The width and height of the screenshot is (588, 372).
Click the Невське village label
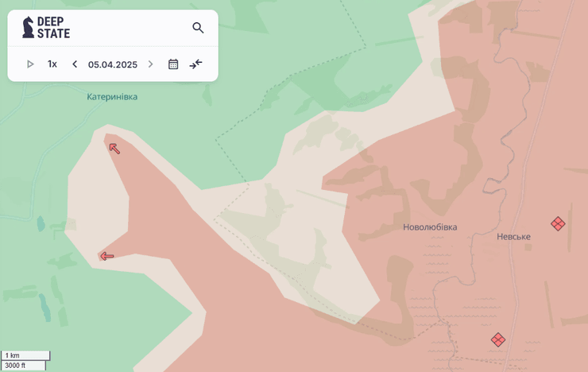[513, 237]
